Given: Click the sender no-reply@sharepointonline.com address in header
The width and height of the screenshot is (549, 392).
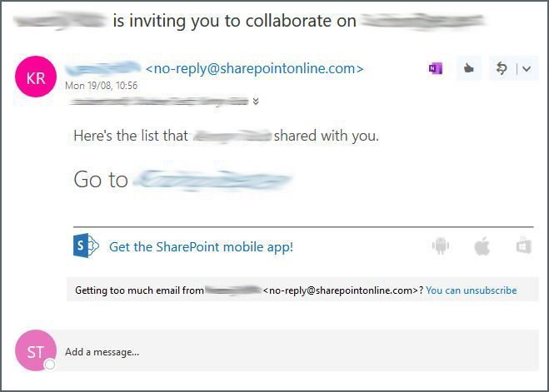Looking at the screenshot, I should pos(254,68).
